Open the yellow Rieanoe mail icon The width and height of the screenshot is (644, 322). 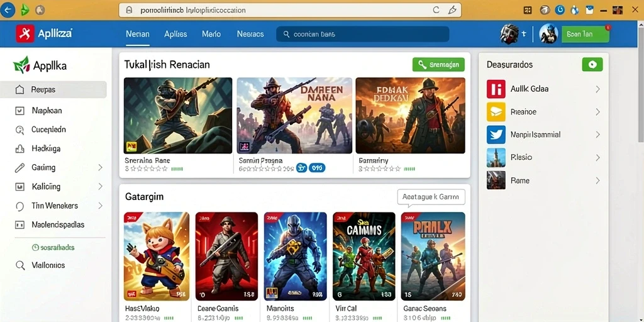(x=496, y=112)
